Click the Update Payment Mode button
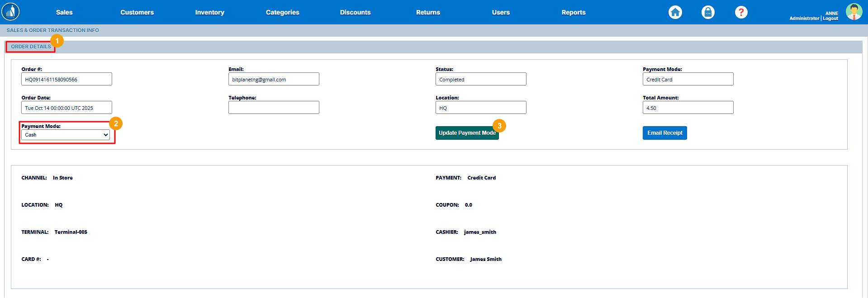The height and width of the screenshot is (298, 868). (467, 133)
